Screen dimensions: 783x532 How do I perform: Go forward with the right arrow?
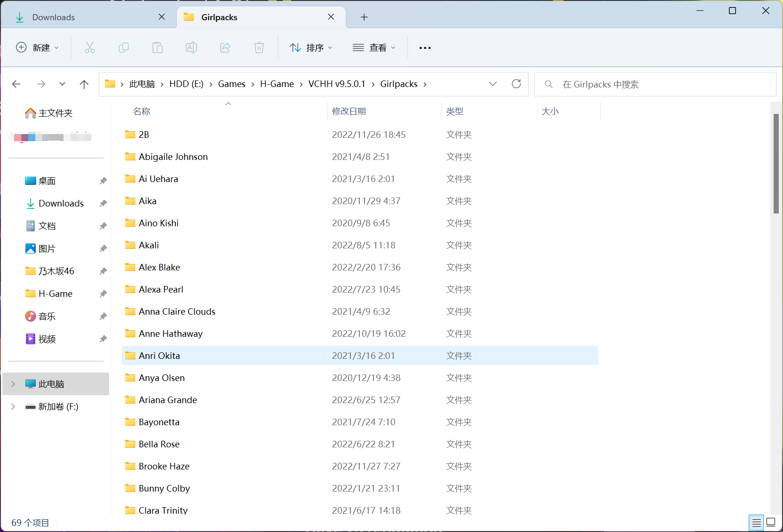click(x=41, y=84)
